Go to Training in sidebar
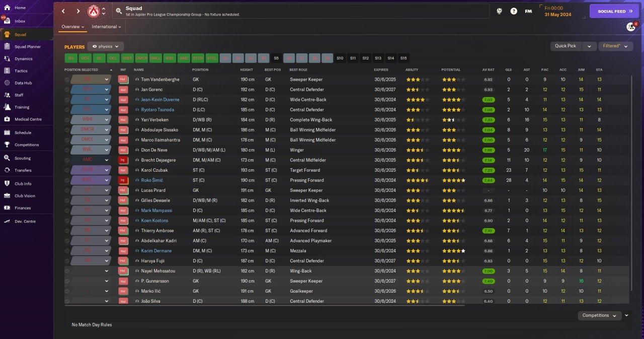The image size is (644, 339). 22,107
